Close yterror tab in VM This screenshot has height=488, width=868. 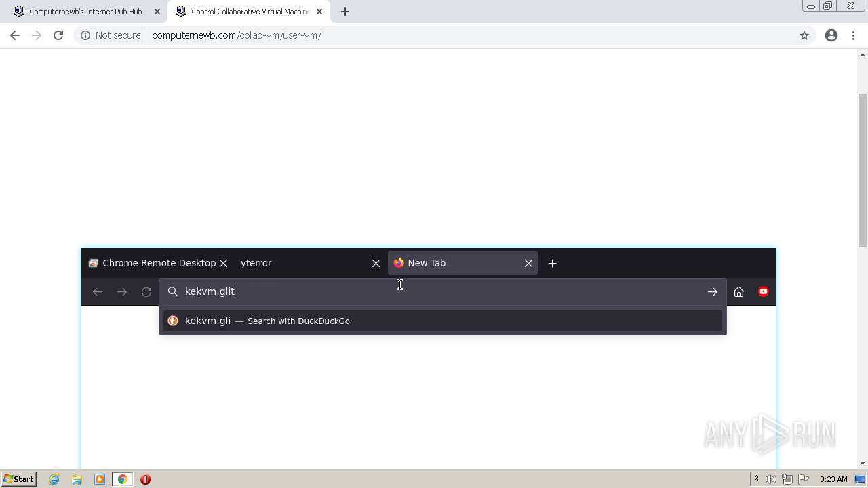[x=376, y=263]
